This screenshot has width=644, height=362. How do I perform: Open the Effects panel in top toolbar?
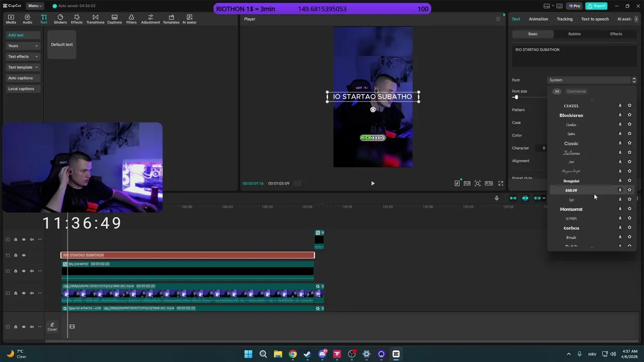click(x=76, y=19)
